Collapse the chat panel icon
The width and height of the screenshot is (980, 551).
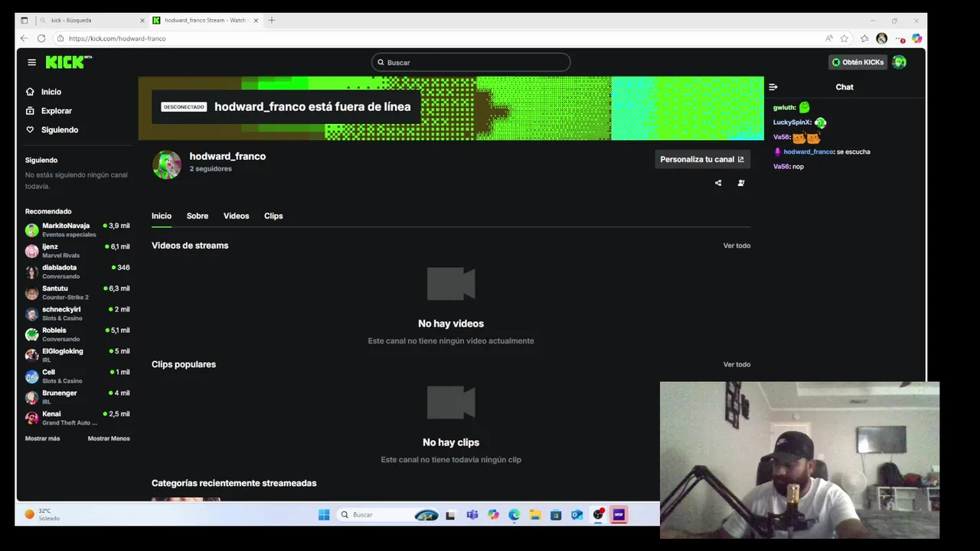click(x=773, y=87)
